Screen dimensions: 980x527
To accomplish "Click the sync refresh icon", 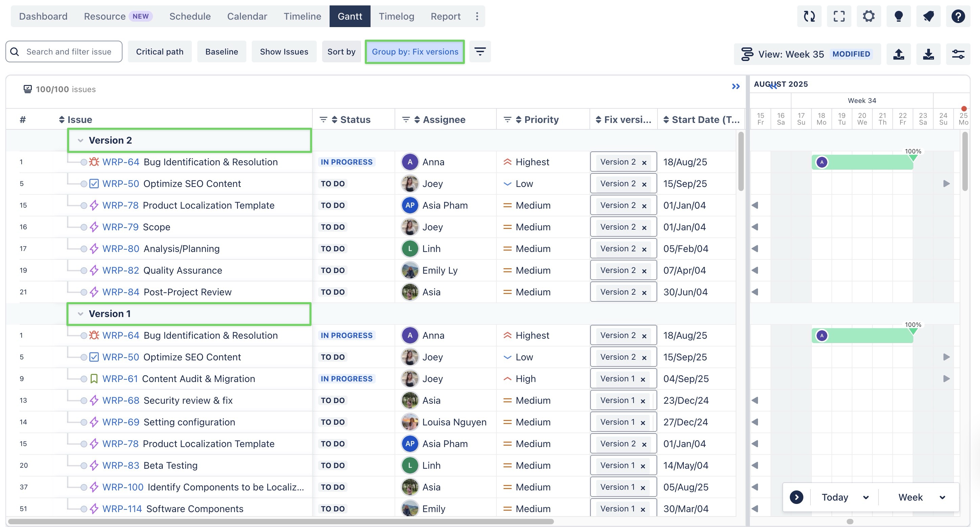I will point(809,16).
